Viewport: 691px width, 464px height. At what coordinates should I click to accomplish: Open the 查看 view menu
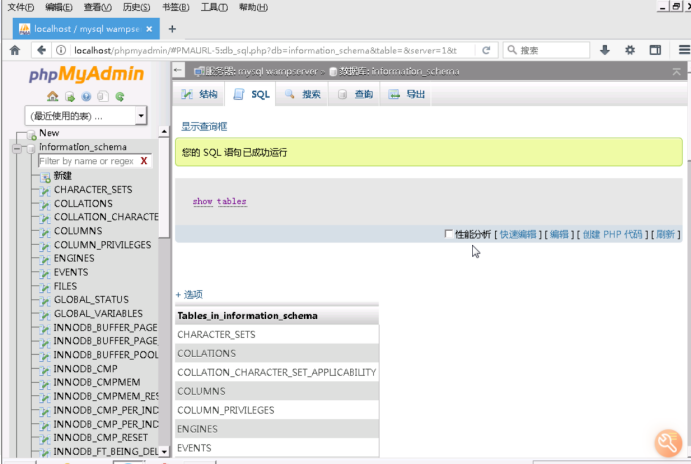pyautogui.click(x=97, y=7)
